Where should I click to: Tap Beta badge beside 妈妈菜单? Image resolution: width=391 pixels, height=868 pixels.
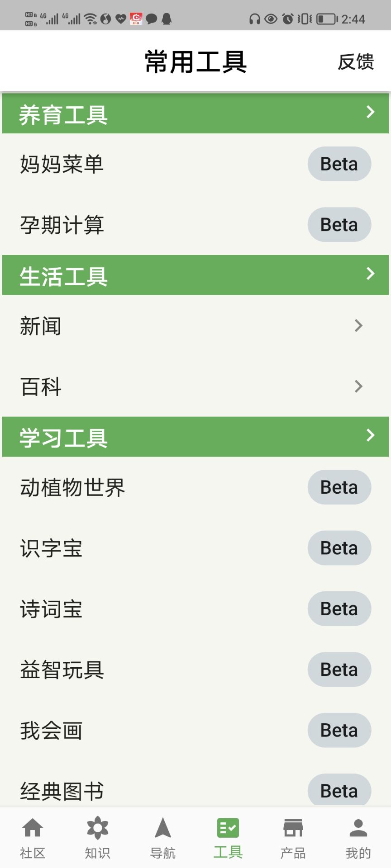tap(339, 164)
